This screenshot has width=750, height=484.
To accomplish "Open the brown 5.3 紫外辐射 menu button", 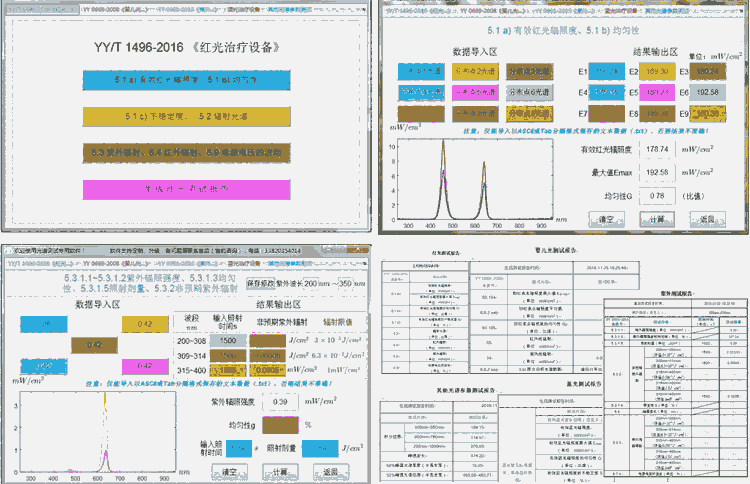I will 187,152.
